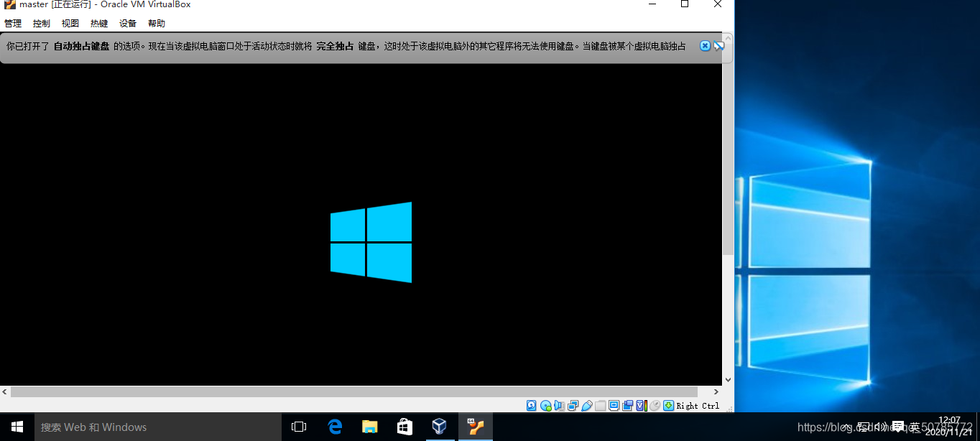This screenshot has width=980, height=441.
Task: Show hidden system tray icons
Action: (x=845, y=427)
